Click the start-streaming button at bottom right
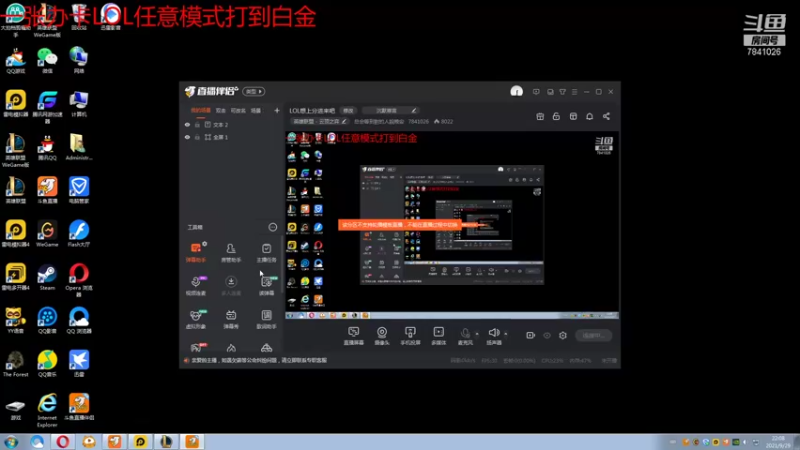 (593, 335)
